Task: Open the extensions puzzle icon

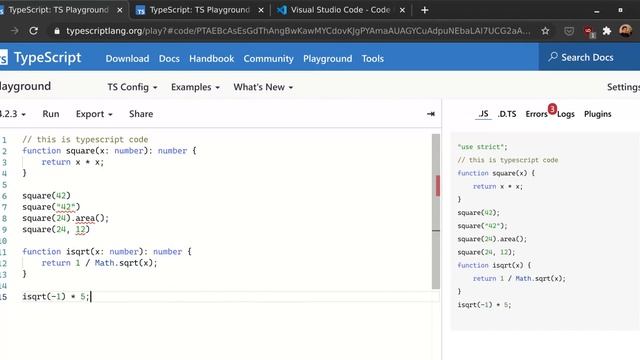Action: pos(607,31)
